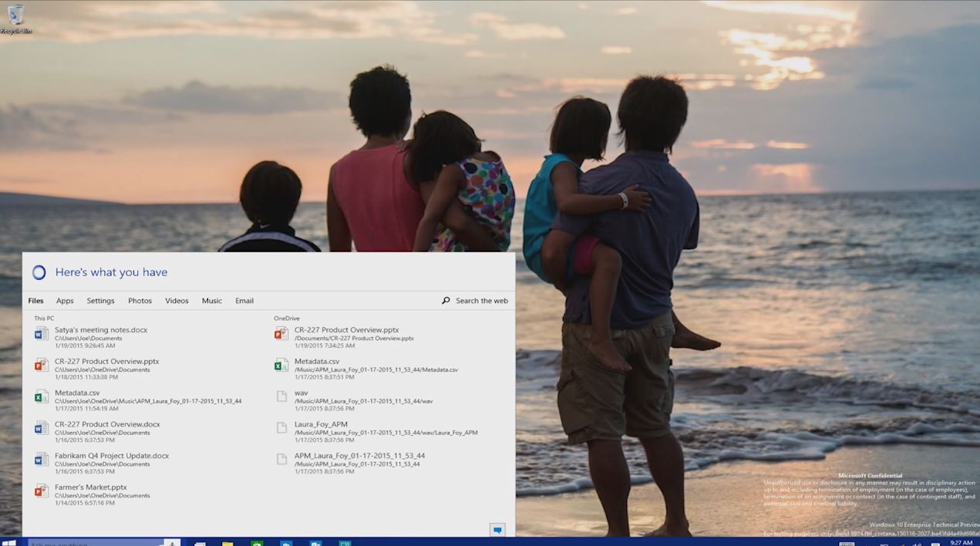Select the Photos filter tab
Screen dimensions: 980x546
pos(140,301)
